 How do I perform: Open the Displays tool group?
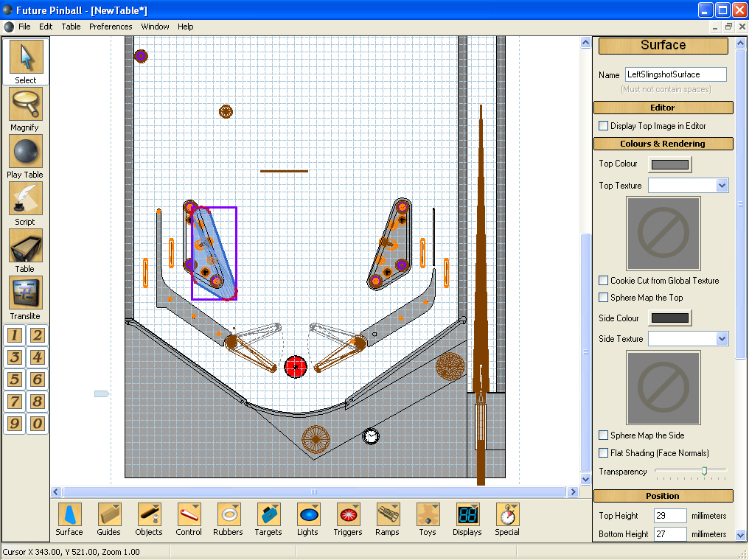467,519
